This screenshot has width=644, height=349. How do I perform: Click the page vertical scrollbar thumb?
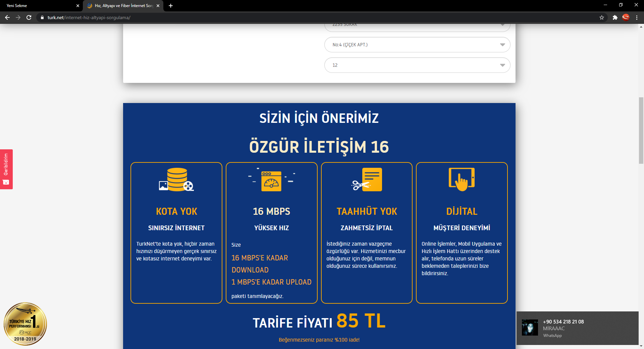(x=641, y=130)
